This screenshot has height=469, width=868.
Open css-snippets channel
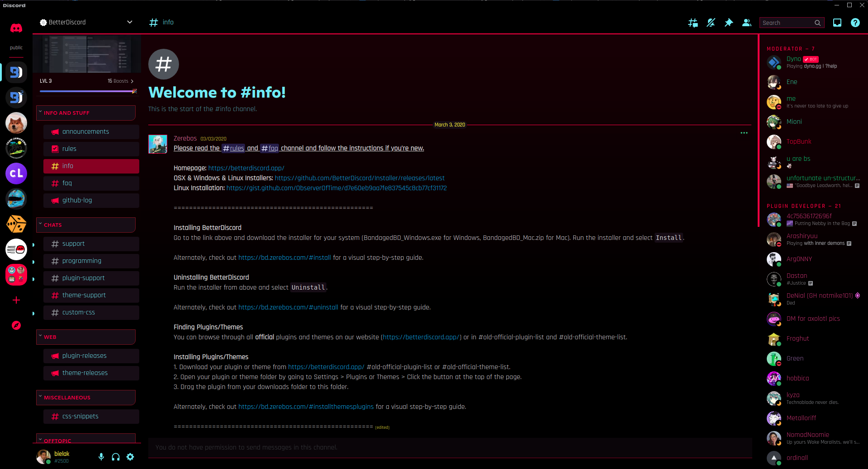point(91,417)
